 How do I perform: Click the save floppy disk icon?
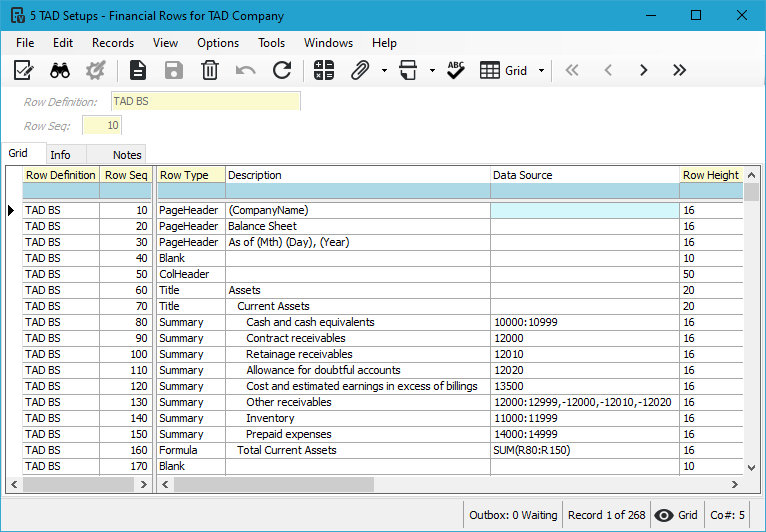(173, 70)
